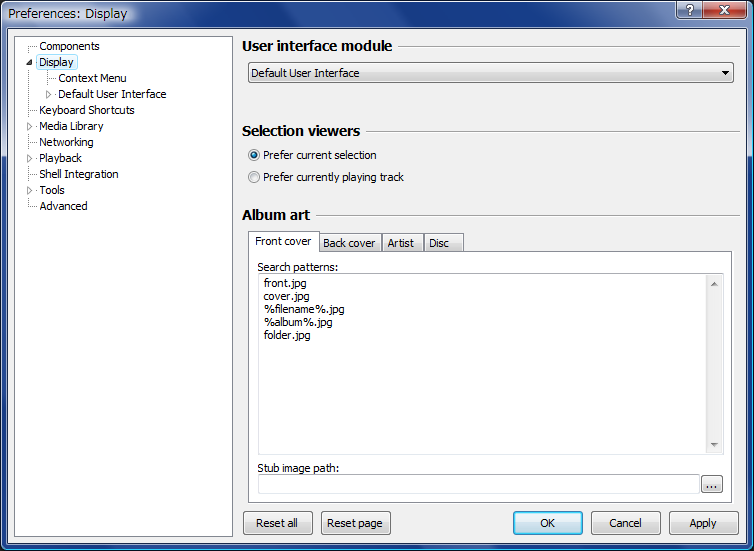Click the search patterns scroll down arrow

click(714, 445)
